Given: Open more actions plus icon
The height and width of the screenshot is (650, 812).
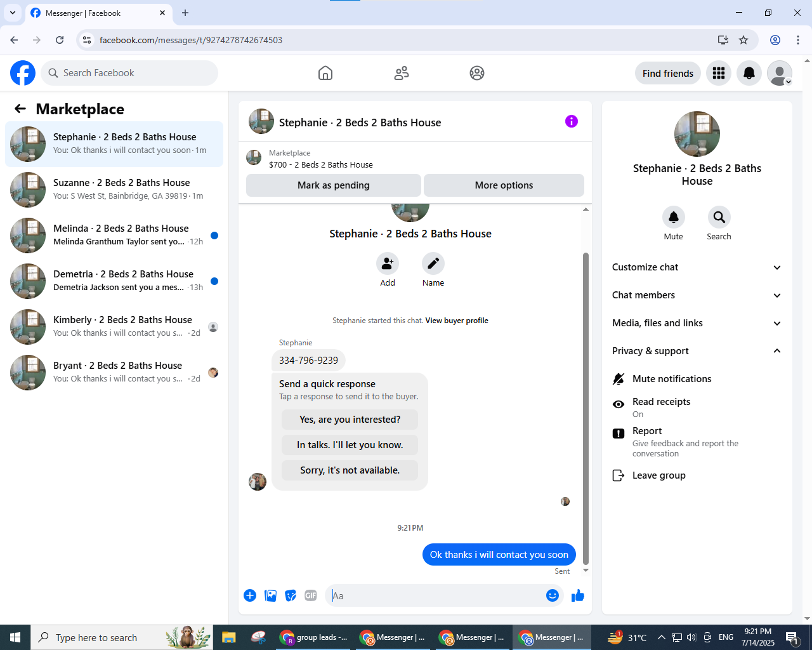Looking at the screenshot, I should coord(250,595).
